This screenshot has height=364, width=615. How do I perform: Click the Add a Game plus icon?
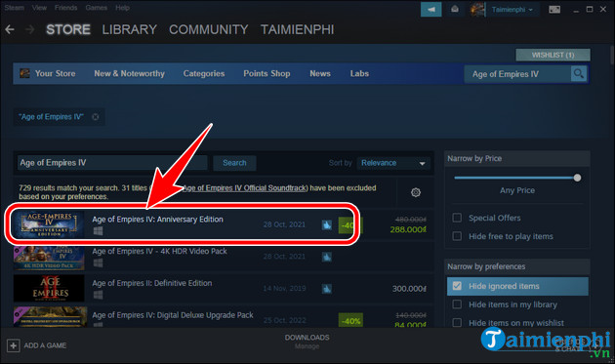coord(14,345)
